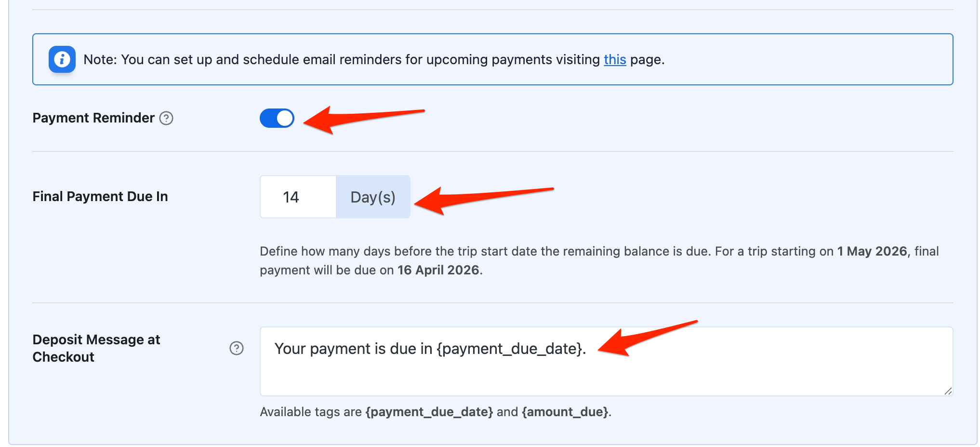Open the help icon beside Payment Reminder
Viewport: 980px width, 447px height.
[x=166, y=118]
